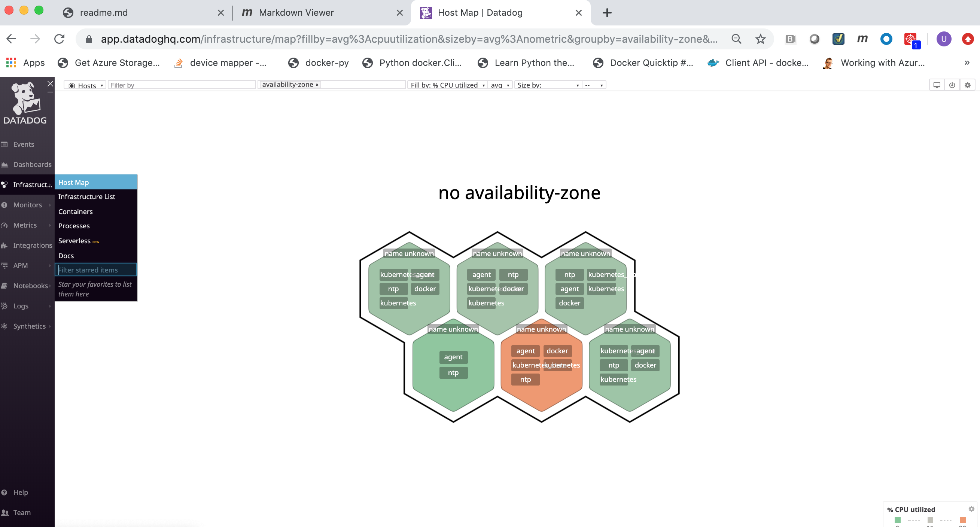Screen dimensions: 980x527
Task: Go back in browser history
Action: (x=11, y=39)
